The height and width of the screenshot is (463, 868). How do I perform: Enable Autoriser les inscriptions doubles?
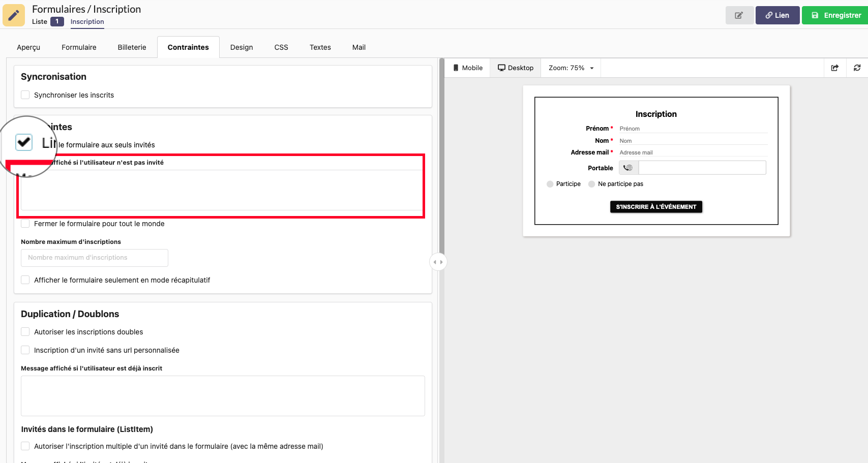tap(25, 332)
